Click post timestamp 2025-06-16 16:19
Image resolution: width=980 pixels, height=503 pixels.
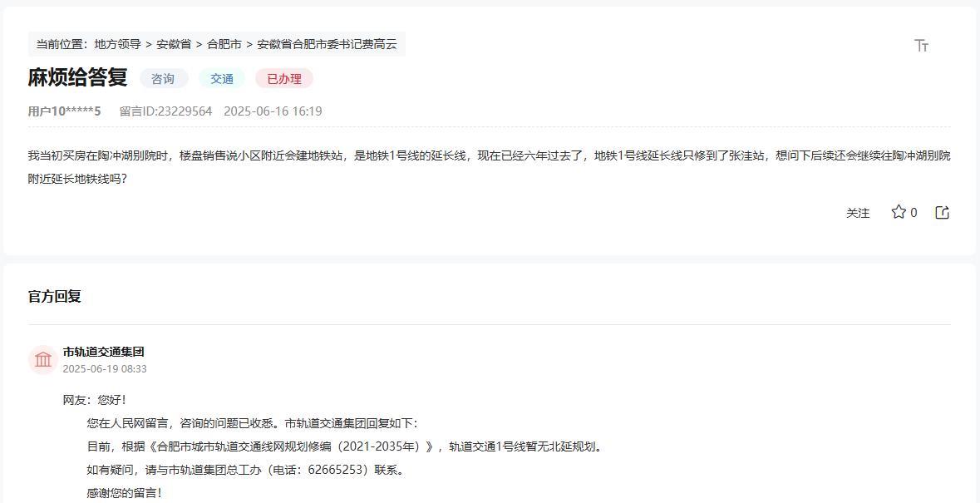(273, 111)
